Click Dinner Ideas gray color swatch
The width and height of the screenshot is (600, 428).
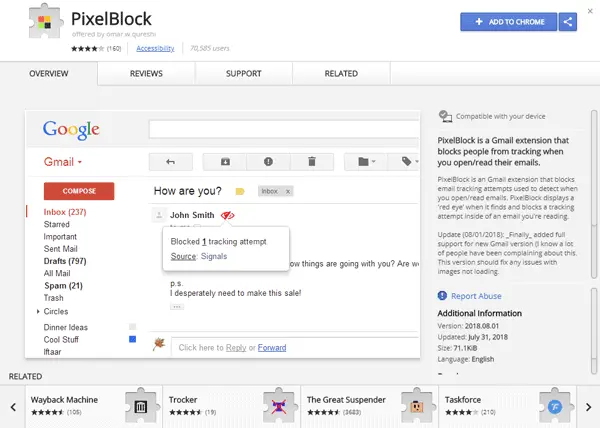(x=132, y=327)
